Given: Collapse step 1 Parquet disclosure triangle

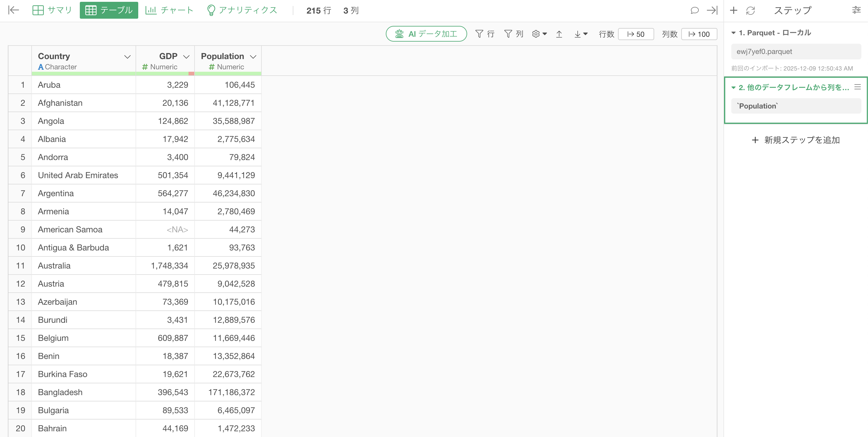Looking at the screenshot, I should point(733,33).
